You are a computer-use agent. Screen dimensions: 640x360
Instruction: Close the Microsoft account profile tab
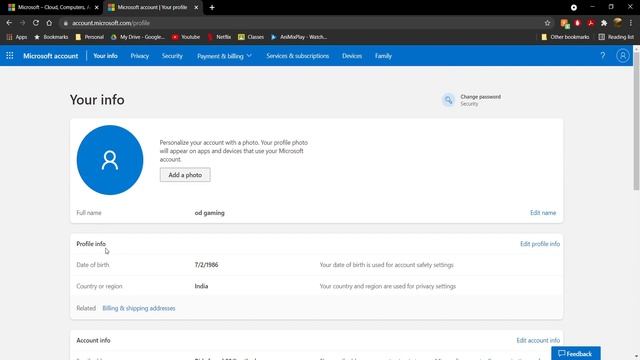click(196, 7)
